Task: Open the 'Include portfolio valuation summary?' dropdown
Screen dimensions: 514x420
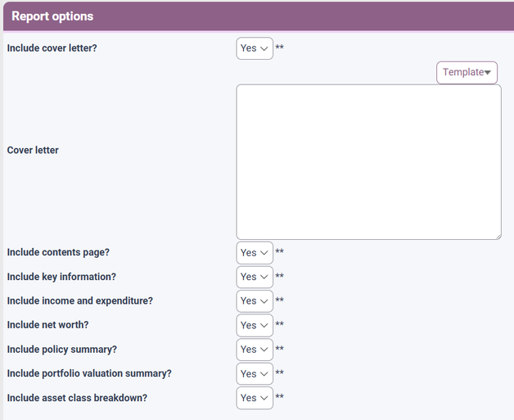Action: (254, 373)
